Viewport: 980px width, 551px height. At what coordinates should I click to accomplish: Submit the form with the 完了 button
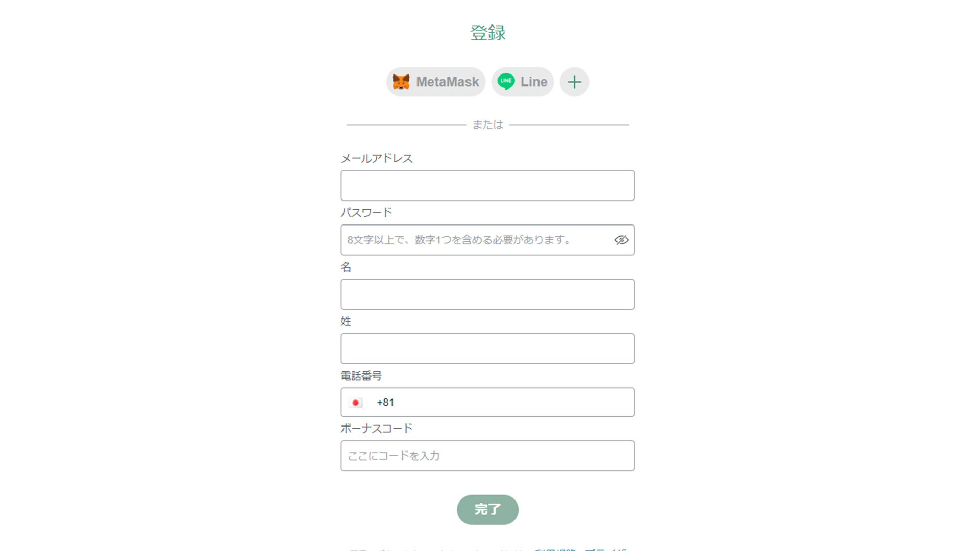(x=487, y=510)
